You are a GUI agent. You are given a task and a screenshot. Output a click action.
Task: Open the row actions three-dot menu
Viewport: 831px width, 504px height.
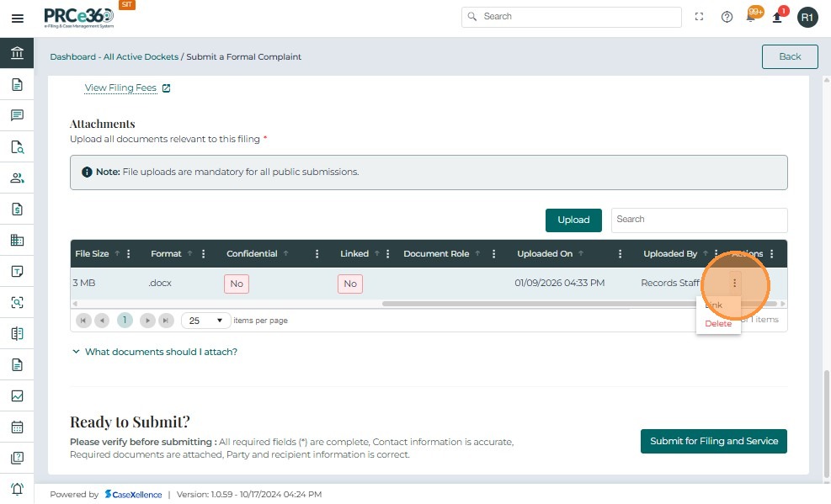click(x=734, y=284)
